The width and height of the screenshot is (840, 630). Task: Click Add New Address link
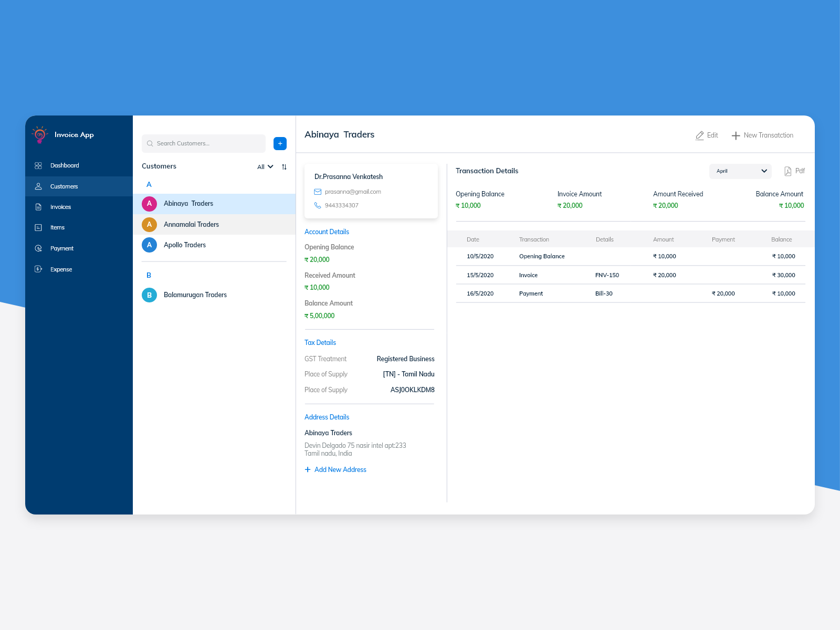pos(335,469)
